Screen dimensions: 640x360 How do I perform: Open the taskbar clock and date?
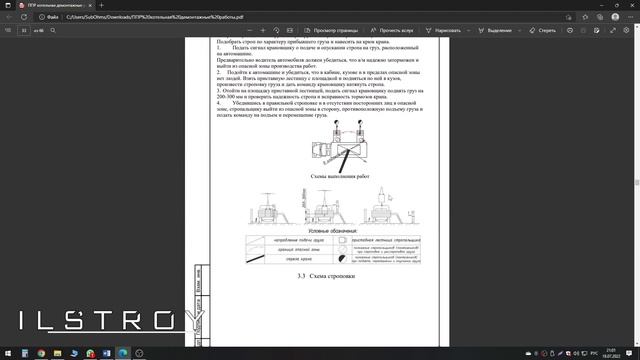(611, 353)
